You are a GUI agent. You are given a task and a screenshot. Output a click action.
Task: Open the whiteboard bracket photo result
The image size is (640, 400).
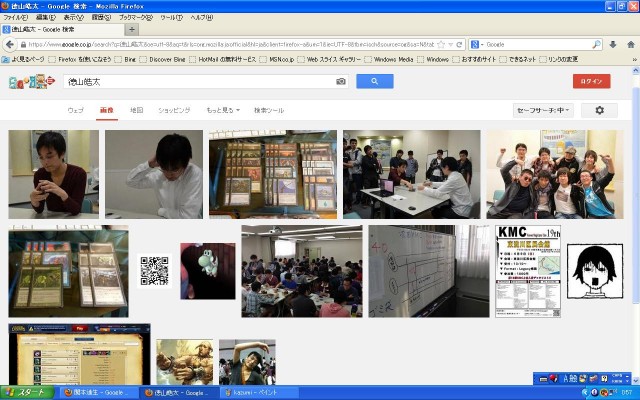coord(429,271)
